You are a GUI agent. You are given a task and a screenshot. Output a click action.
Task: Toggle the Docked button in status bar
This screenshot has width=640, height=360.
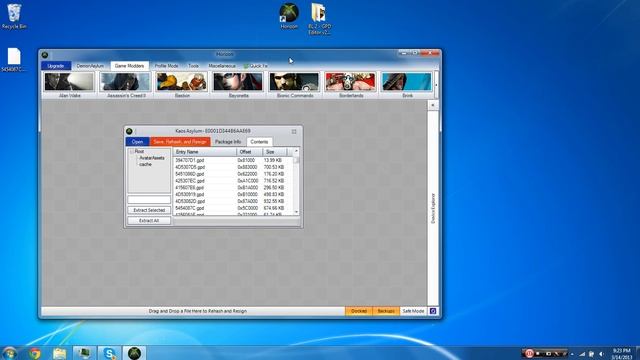(359, 311)
